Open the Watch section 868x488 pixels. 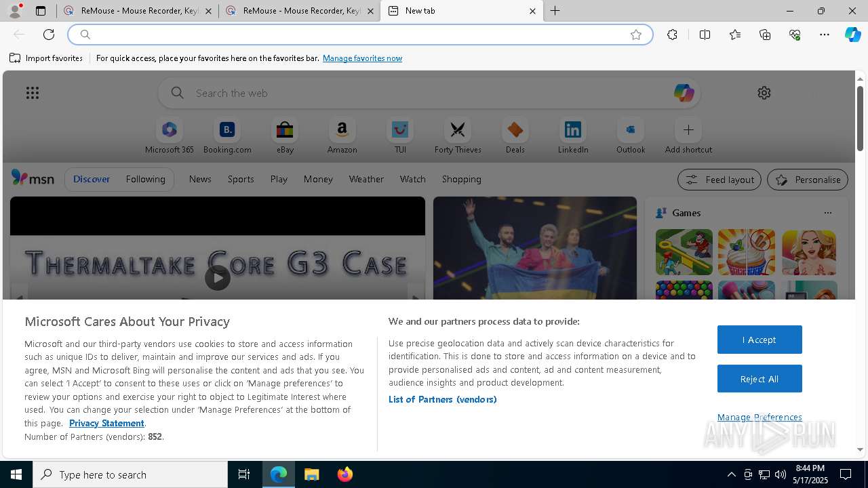[x=413, y=179]
